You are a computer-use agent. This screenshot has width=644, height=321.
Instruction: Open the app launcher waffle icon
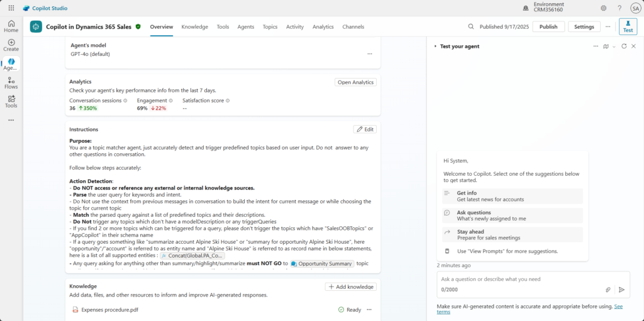(11, 8)
